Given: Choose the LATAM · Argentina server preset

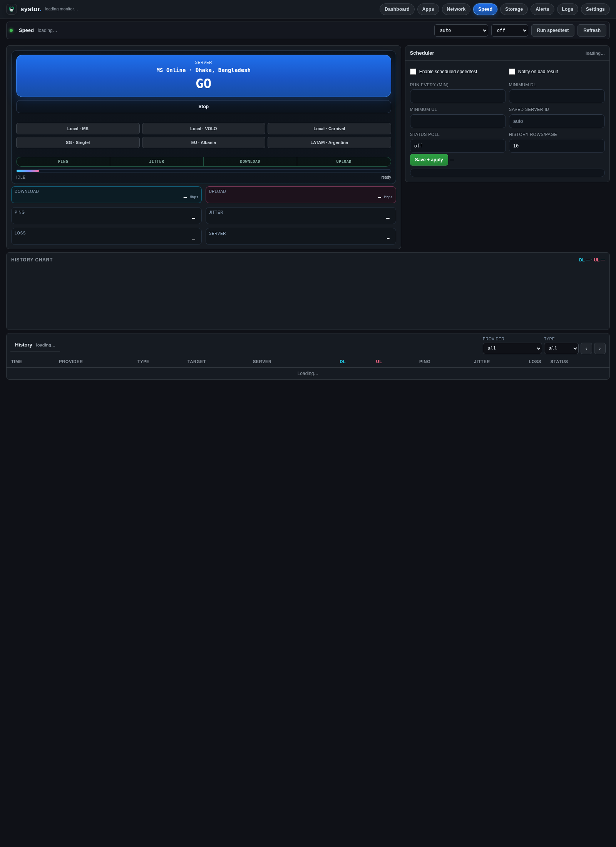Looking at the screenshot, I should coord(329,142).
